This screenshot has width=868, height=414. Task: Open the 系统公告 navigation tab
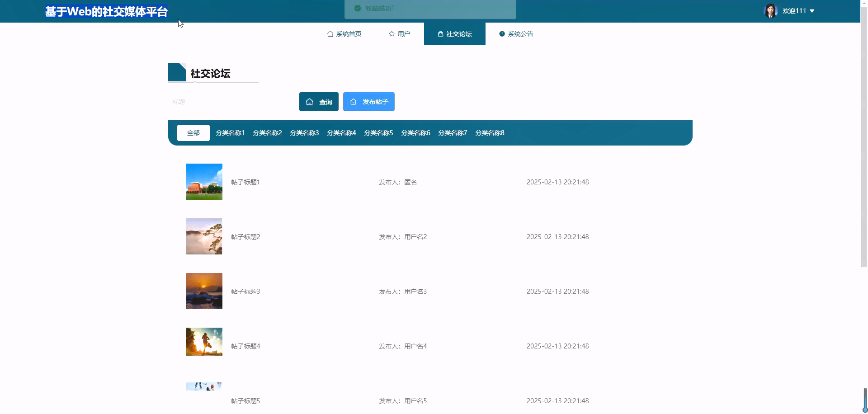coord(516,34)
